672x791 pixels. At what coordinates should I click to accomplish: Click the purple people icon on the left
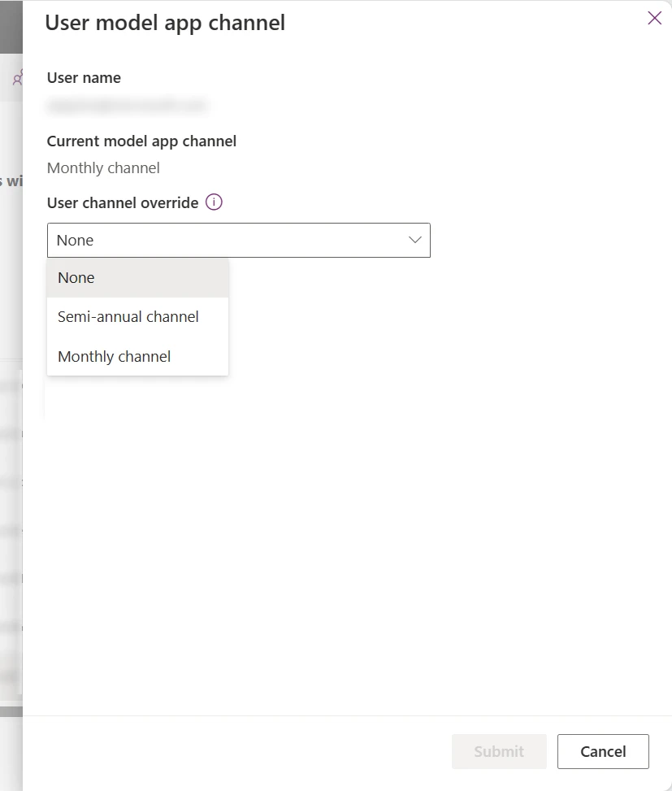click(x=16, y=78)
